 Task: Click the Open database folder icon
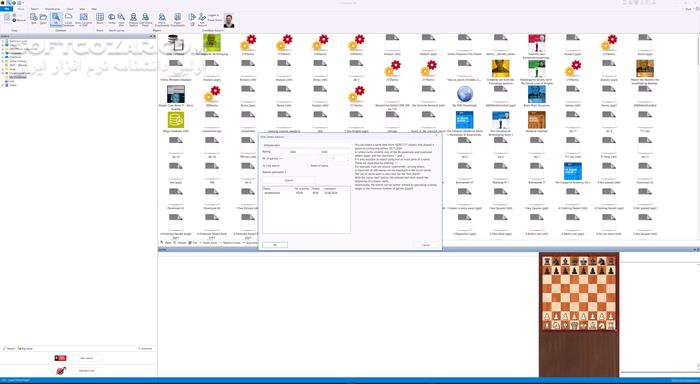(x=43, y=19)
